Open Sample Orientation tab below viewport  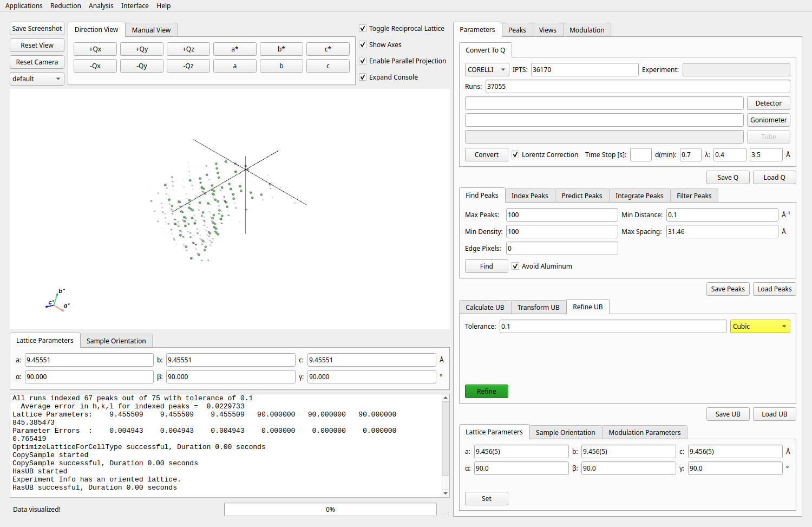116,341
